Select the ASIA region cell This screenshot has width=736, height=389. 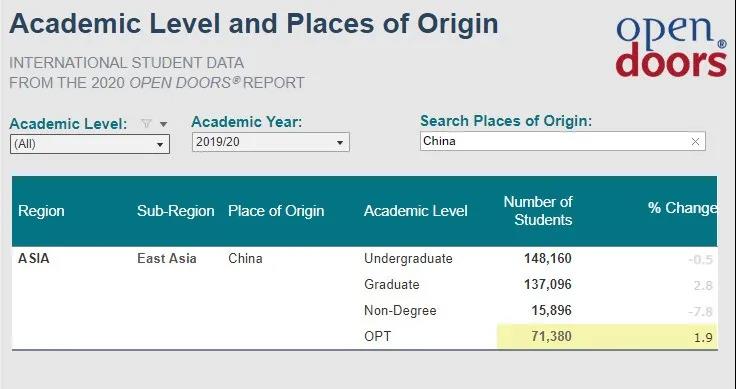pyautogui.click(x=33, y=259)
